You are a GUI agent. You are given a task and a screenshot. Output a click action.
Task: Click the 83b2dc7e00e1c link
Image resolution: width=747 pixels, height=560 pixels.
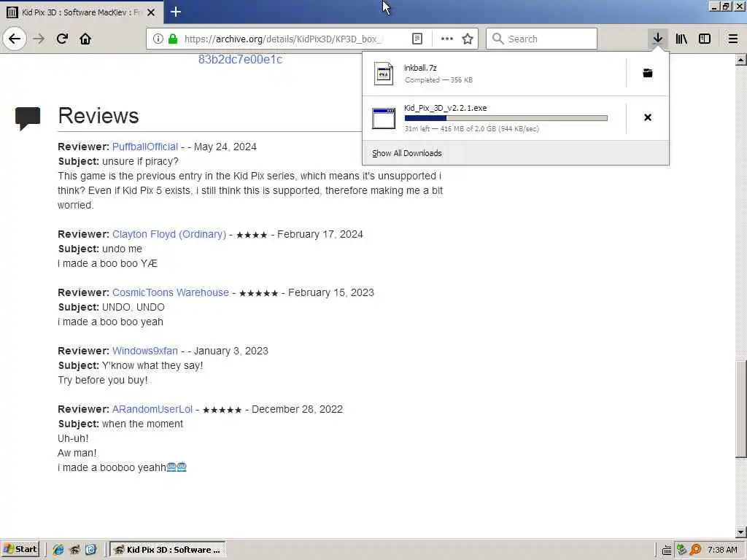point(241,60)
